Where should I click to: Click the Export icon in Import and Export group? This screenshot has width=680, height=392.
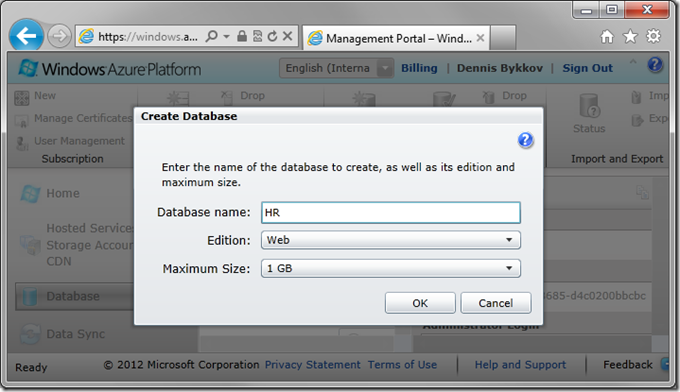637,120
